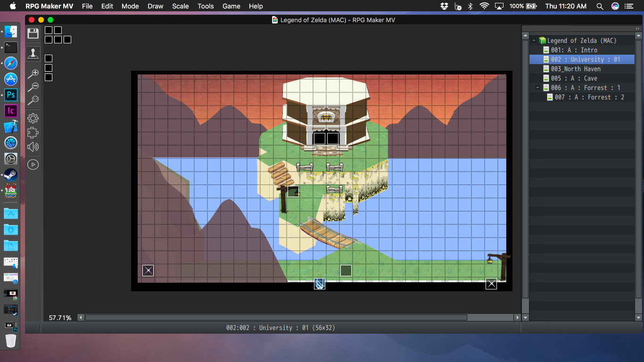The height and width of the screenshot is (362, 644).
Task: Open the Dropbox menu bar icon
Action: pos(444,6)
